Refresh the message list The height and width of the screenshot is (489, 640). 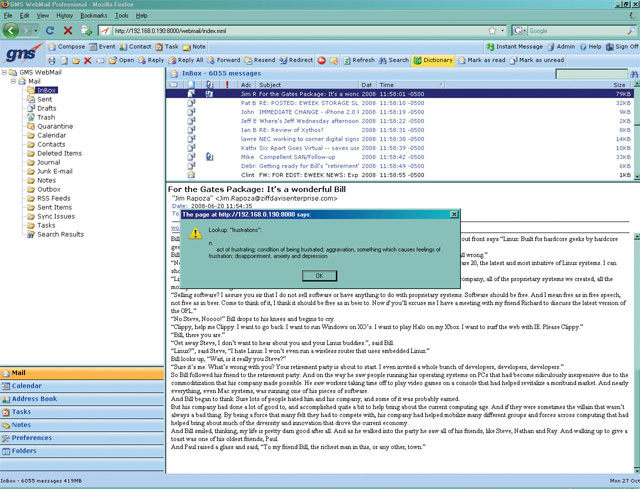tap(359, 60)
